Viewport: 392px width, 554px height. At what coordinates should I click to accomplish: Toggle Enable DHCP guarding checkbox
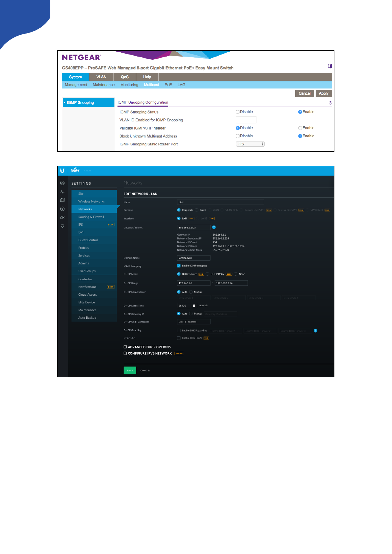click(x=179, y=331)
